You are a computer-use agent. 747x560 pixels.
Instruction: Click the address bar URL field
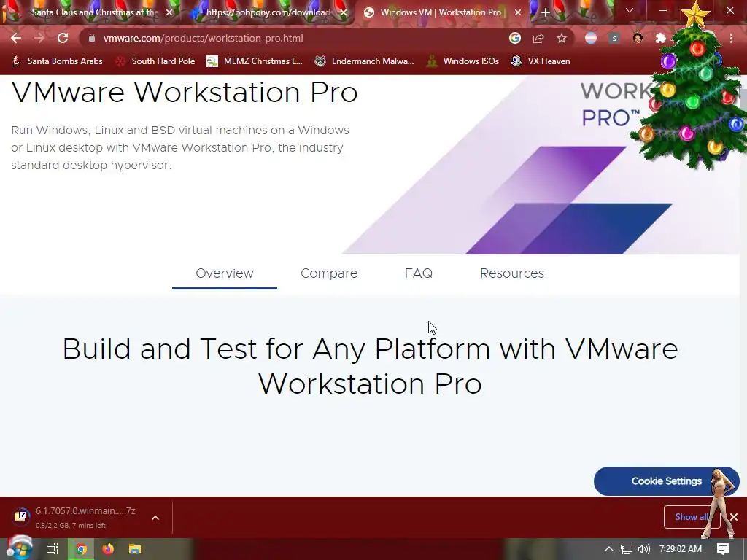295,38
